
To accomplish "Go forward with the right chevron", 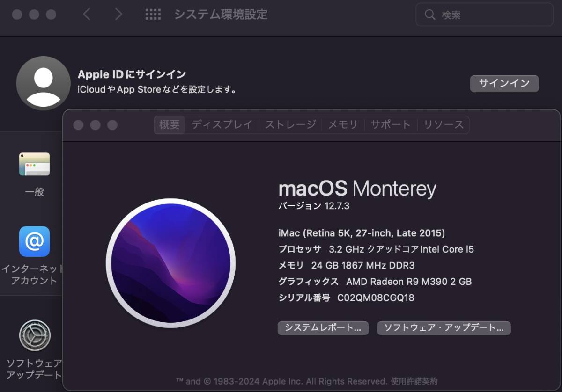I will pos(118,15).
